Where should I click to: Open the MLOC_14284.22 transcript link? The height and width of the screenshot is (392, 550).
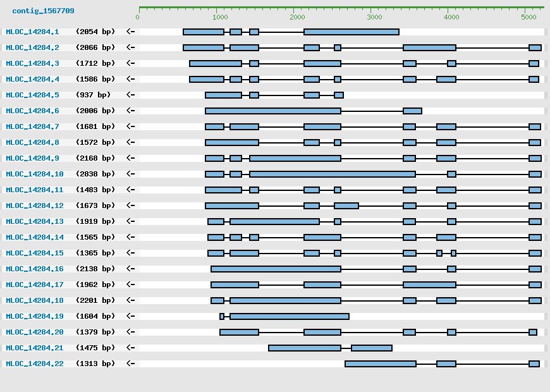35,364
